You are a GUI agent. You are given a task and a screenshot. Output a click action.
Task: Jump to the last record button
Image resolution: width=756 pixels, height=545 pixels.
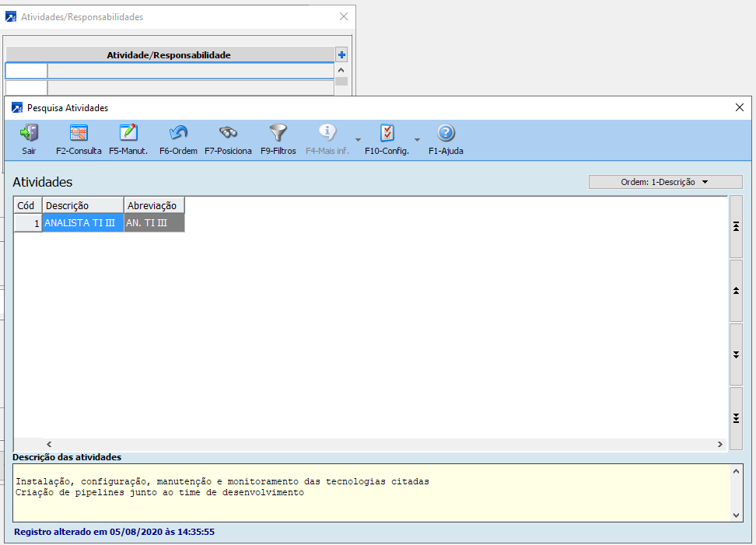tap(736, 418)
